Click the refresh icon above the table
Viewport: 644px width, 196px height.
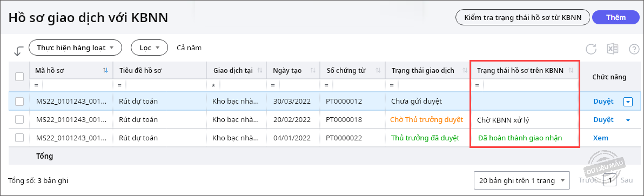(591, 49)
